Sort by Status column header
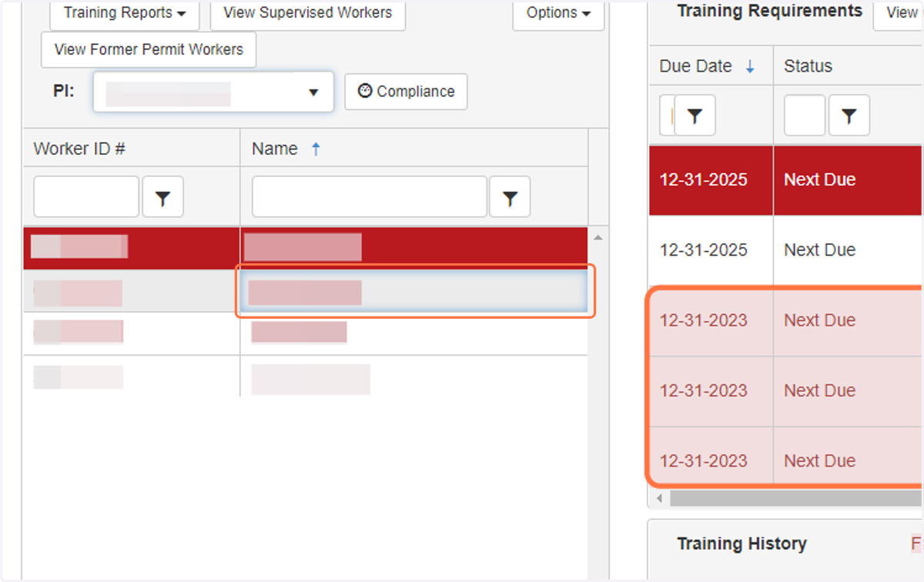The height and width of the screenshot is (582, 924). click(808, 66)
